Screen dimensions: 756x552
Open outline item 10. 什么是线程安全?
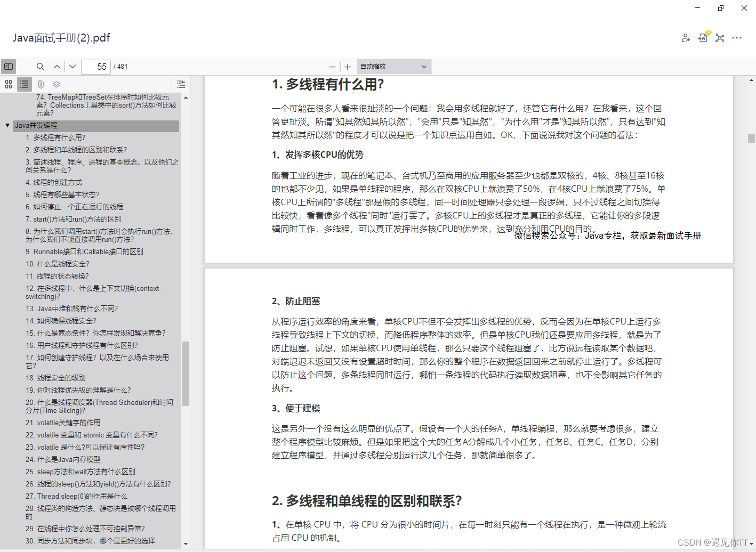point(58,264)
